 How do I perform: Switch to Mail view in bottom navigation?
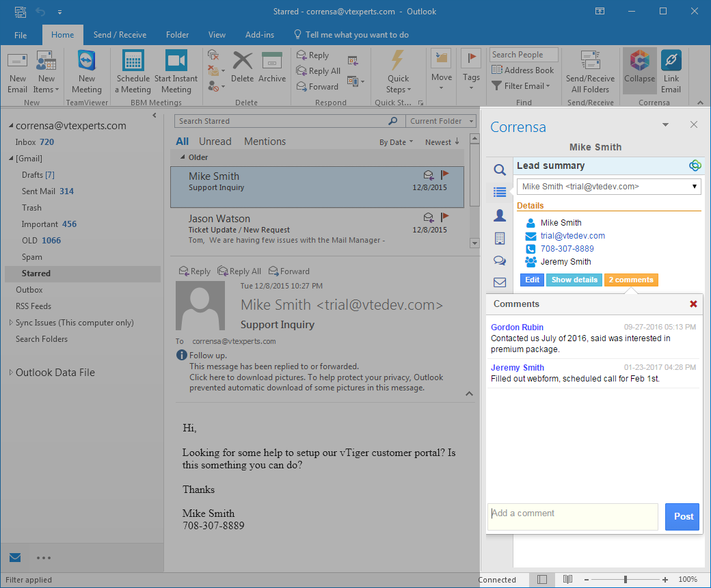click(15, 557)
